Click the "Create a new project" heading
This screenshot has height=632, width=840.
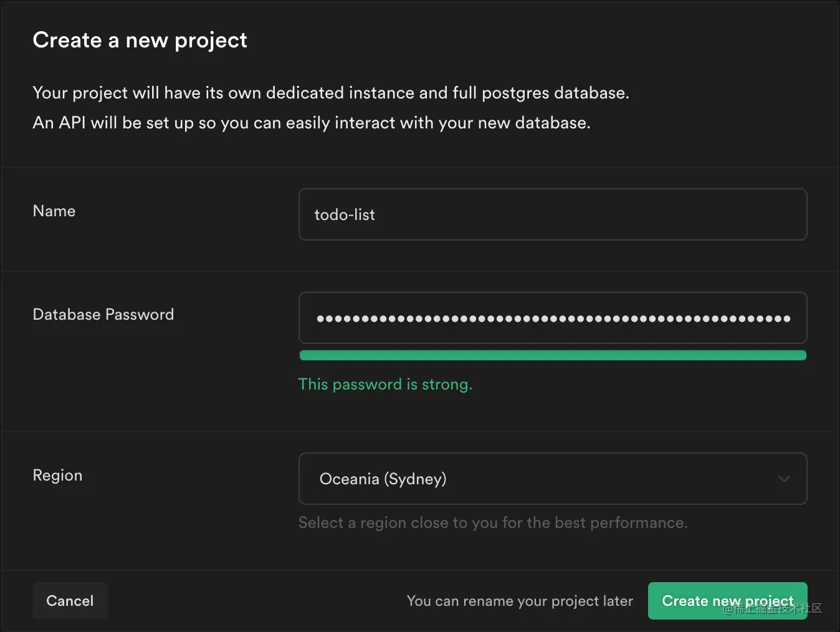[x=140, y=40]
